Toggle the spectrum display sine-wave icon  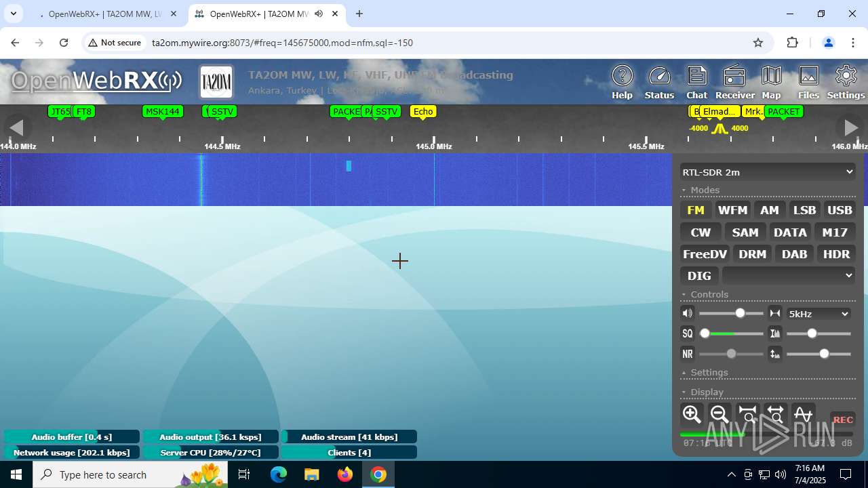pos(803,414)
